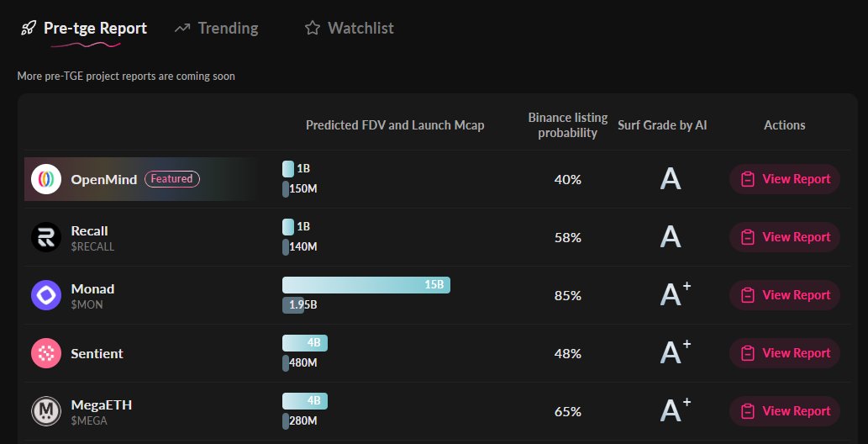The image size is (868, 444).
Task: Click View Report for Monad
Action: point(785,295)
